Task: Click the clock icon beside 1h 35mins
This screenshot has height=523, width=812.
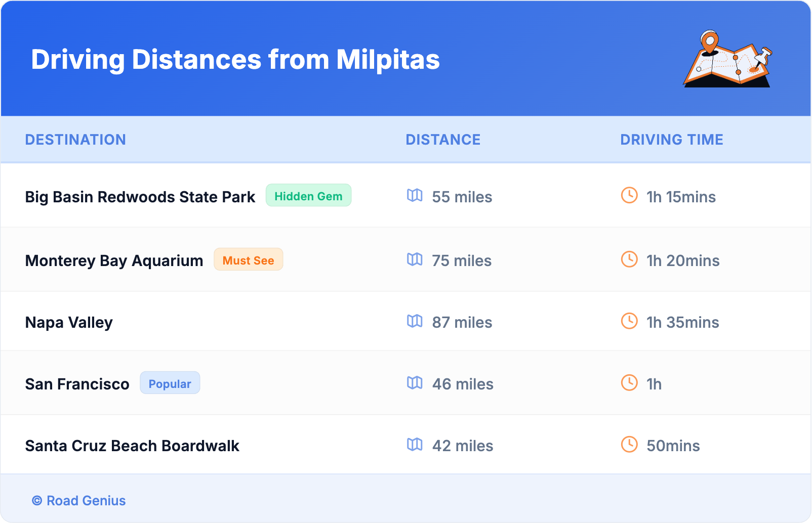Action: (629, 321)
